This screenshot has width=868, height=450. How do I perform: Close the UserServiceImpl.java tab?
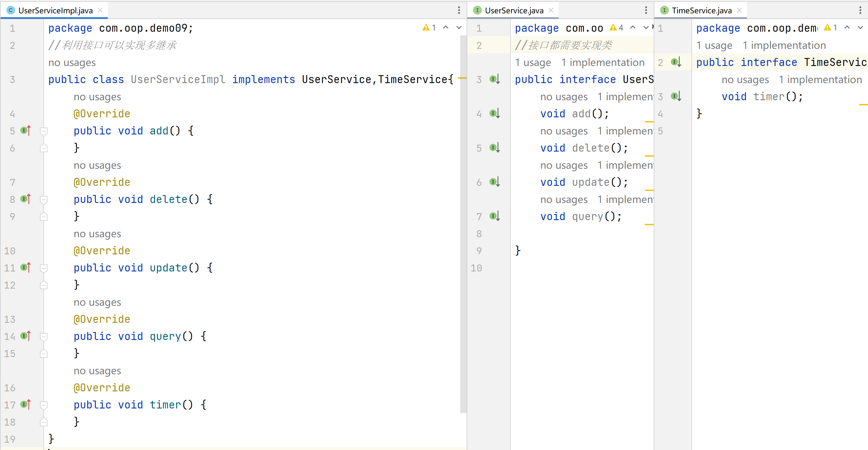[100, 10]
